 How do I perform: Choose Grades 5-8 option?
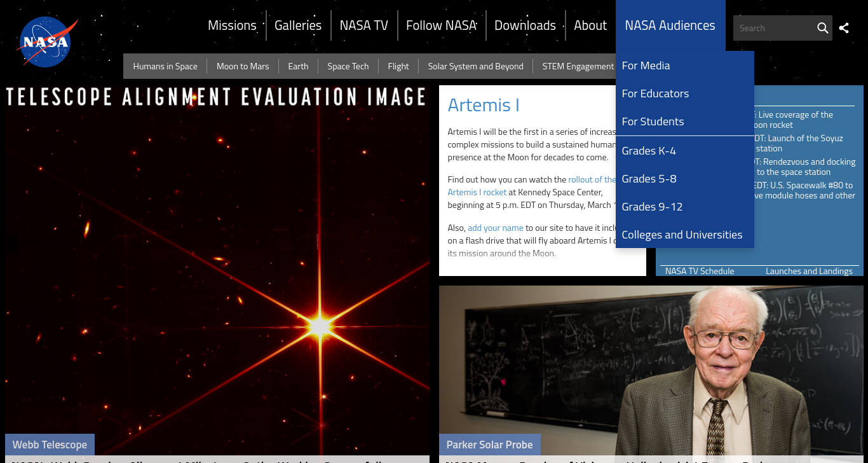coord(684,179)
